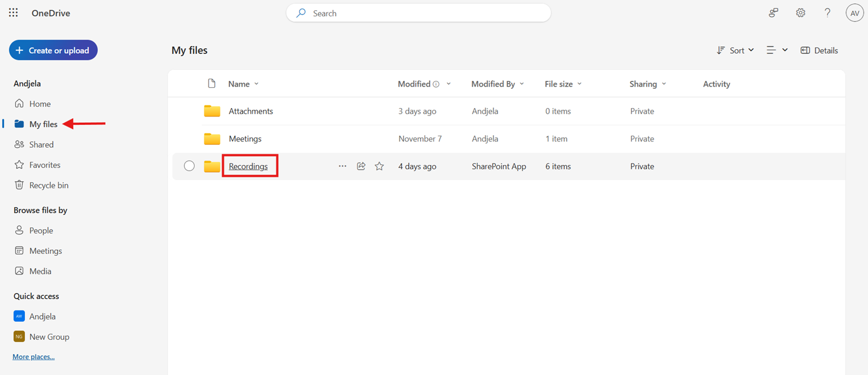The image size is (868, 375).
Task: Open the AV account avatar
Action: point(854,13)
